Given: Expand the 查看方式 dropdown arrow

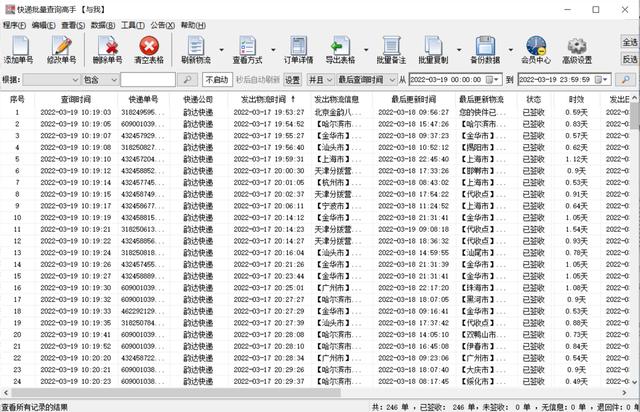Looking at the screenshot, I should (x=273, y=50).
